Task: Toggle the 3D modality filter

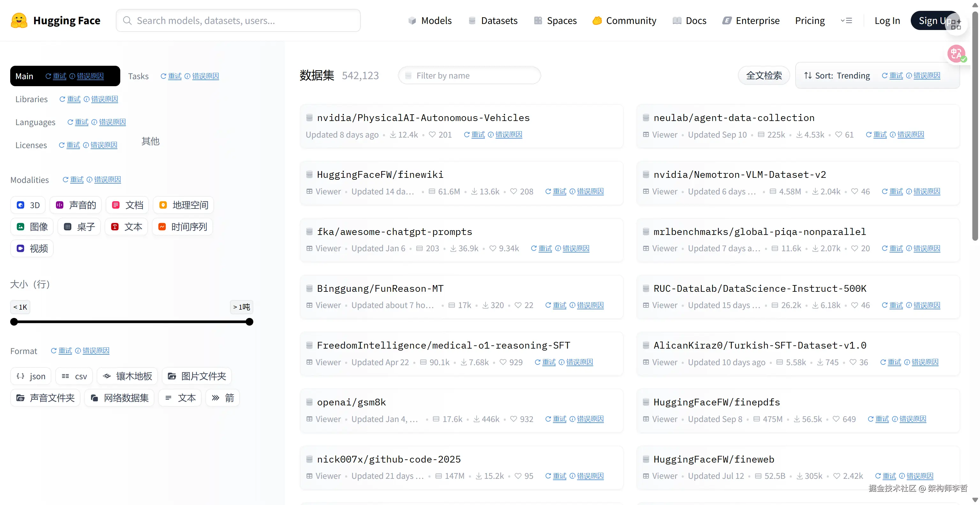Action: click(28, 205)
